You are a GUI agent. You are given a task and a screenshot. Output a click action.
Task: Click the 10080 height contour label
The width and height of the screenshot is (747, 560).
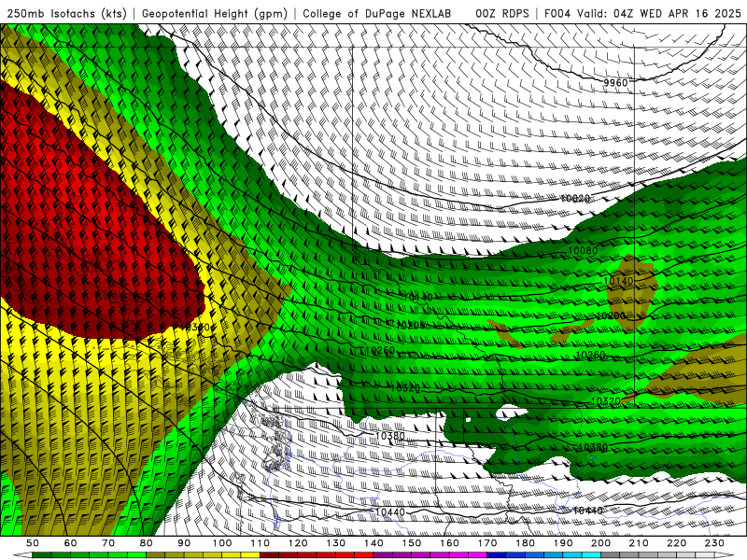point(583,250)
